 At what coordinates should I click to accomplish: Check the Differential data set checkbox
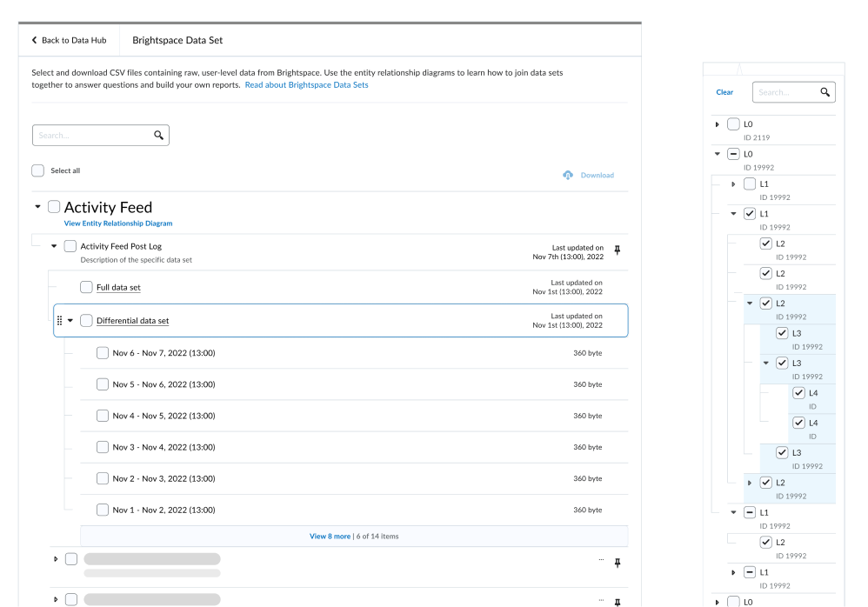(86, 320)
